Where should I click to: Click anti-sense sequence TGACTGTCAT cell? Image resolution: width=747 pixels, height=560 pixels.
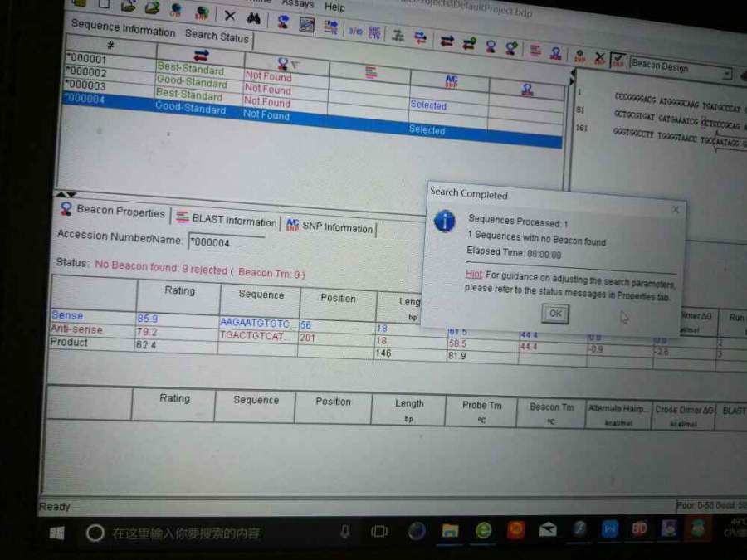pyautogui.click(x=258, y=336)
